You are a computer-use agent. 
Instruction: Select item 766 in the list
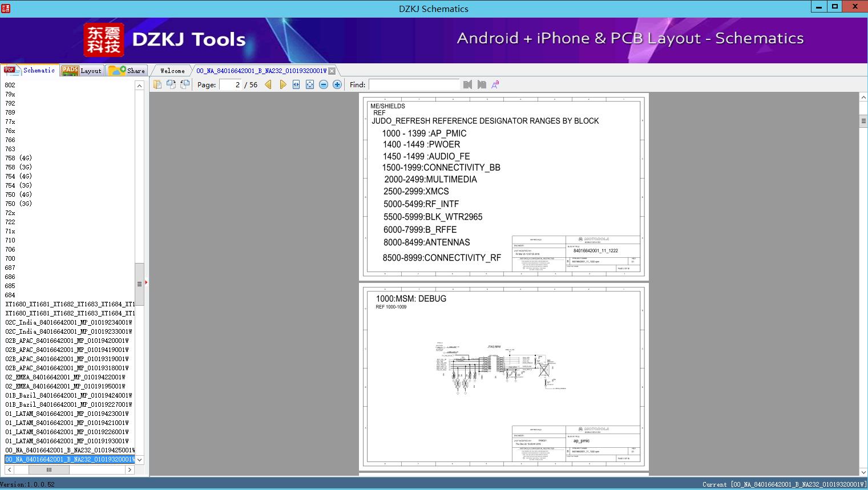pos(10,140)
